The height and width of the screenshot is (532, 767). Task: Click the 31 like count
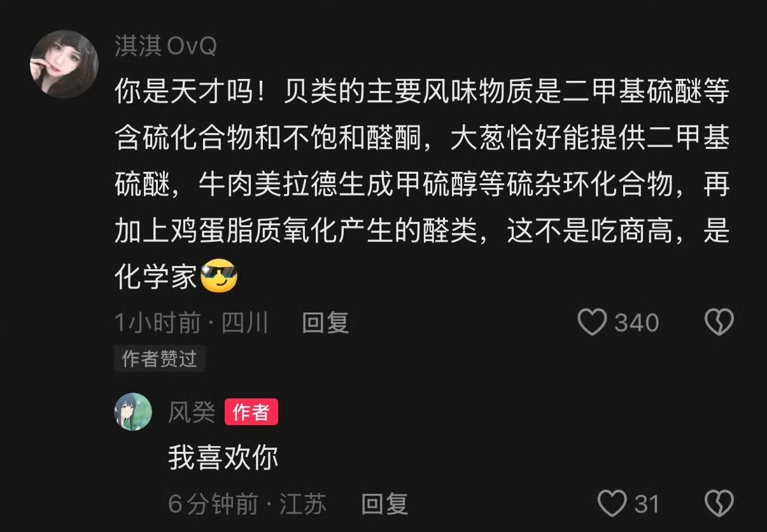point(647,505)
